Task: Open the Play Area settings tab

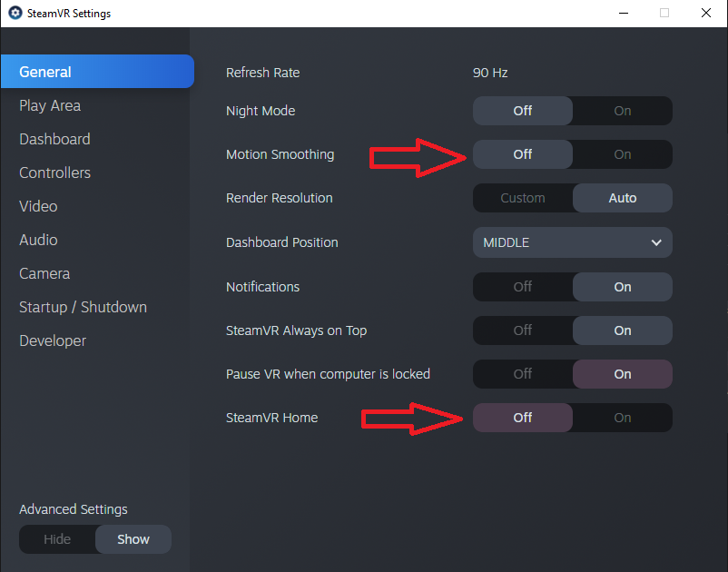Action: point(50,105)
